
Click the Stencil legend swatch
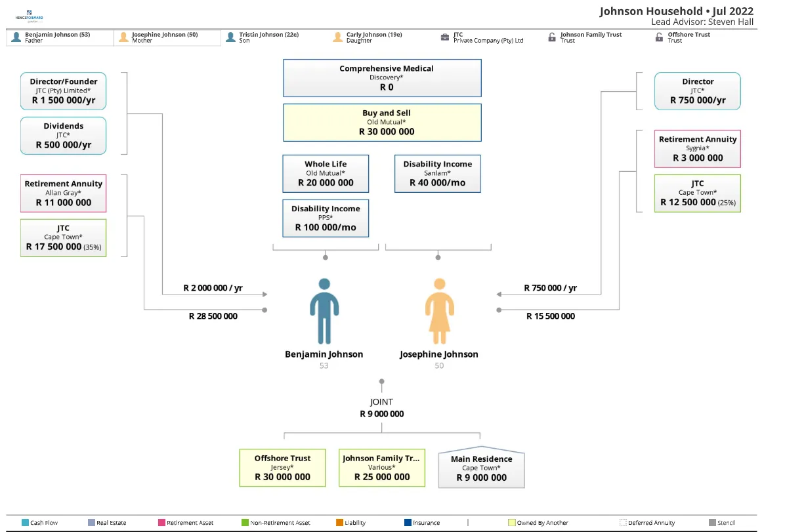point(712,523)
